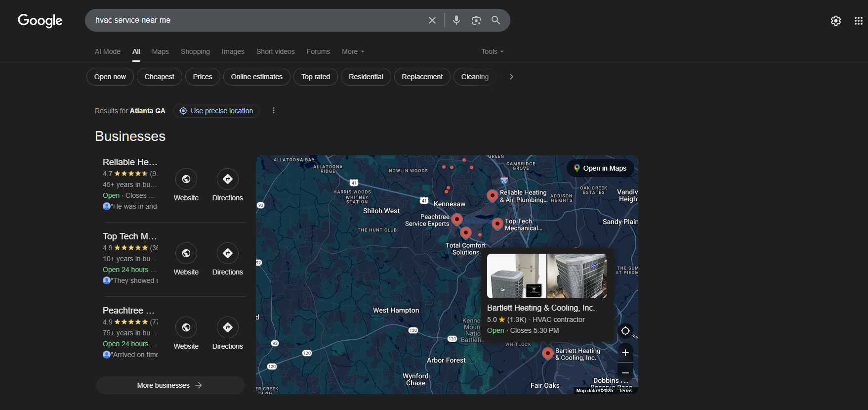Select Top Tech Mechanical map pin
This screenshot has width=868, height=410.
pos(497,224)
